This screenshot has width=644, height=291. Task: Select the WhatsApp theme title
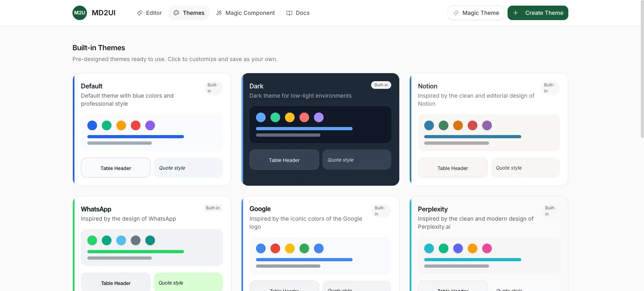(96, 209)
